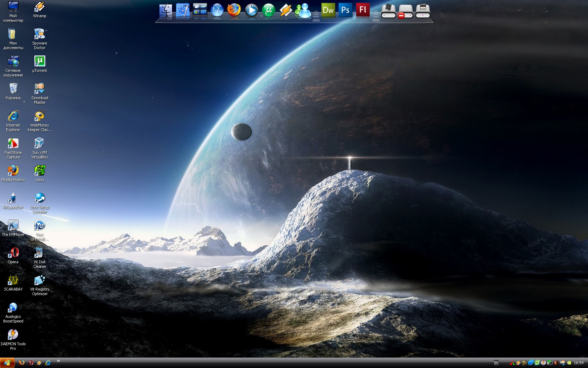The height and width of the screenshot is (368, 588).
Task: Open the printer-style drive dock icon
Action: pos(422,11)
